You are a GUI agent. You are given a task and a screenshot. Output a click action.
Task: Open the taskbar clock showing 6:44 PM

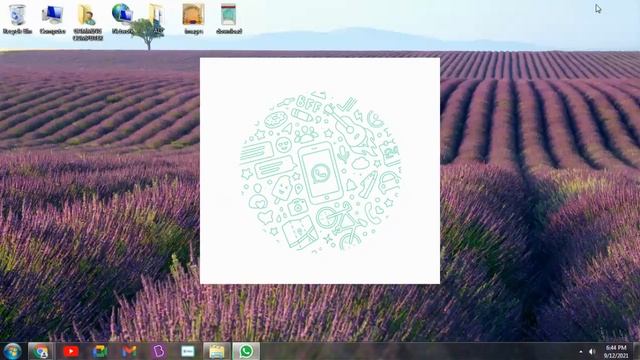click(x=616, y=351)
